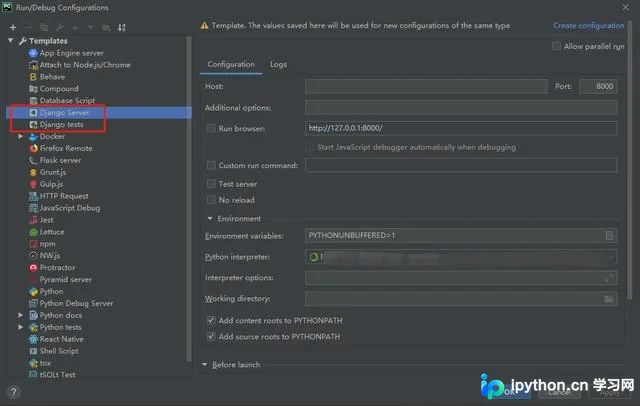Click the Create configuration link
Image resolution: width=640 pixels, height=406 pixels.
point(589,25)
